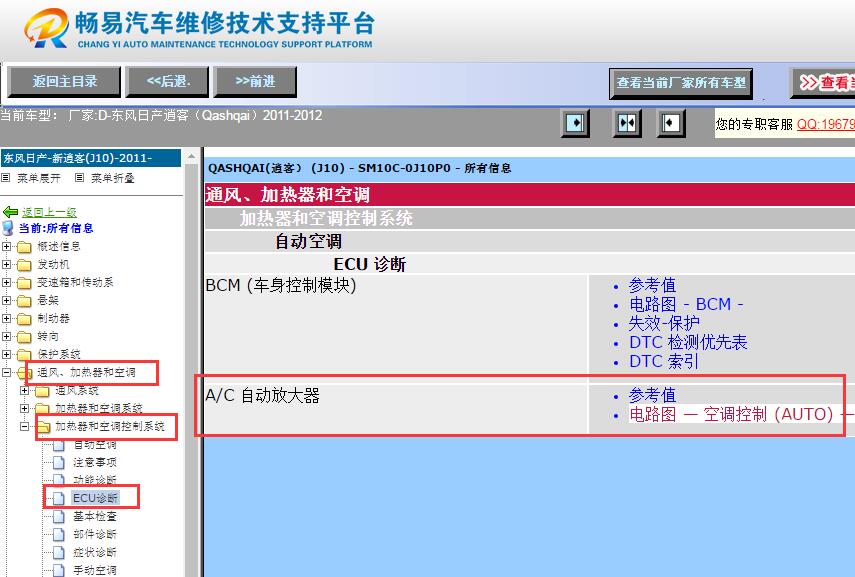Select the 保护系统 tree item

[59, 354]
